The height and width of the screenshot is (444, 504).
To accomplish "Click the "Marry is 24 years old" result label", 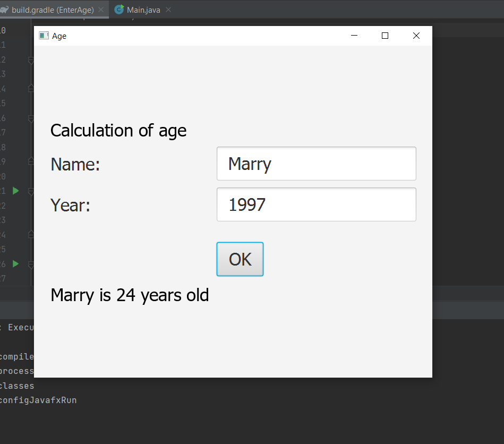I will click(130, 295).
